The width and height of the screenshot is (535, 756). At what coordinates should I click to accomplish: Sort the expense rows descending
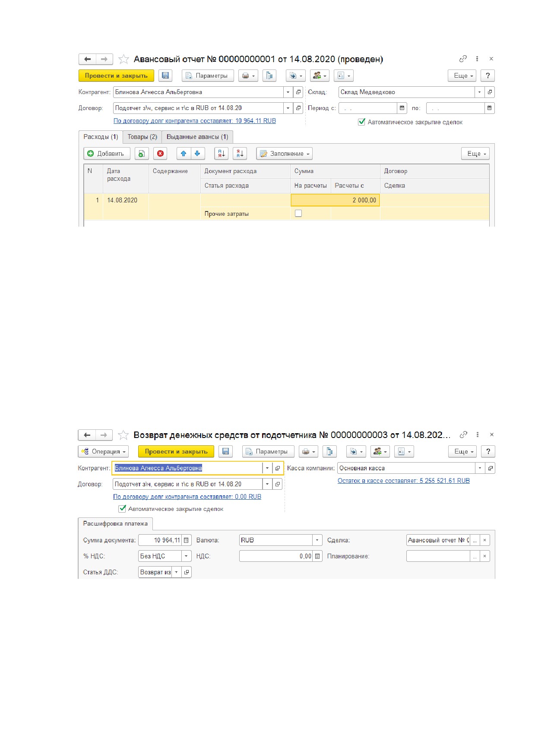point(240,154)
